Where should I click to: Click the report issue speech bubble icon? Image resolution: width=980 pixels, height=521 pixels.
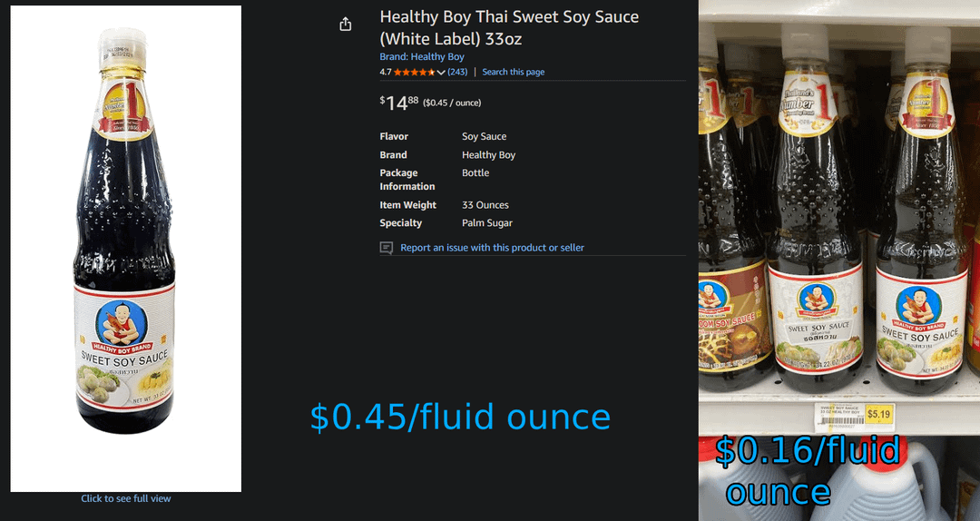click(387, 248)
